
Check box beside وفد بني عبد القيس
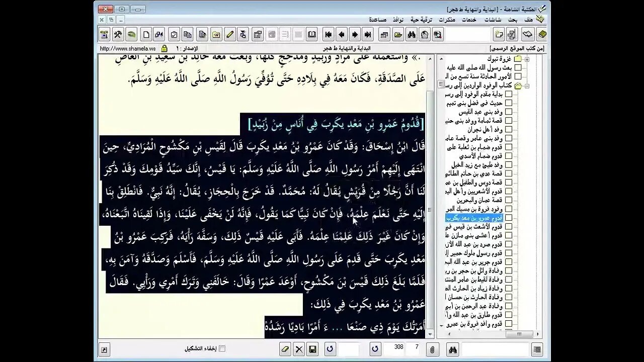tap(509, 112)
